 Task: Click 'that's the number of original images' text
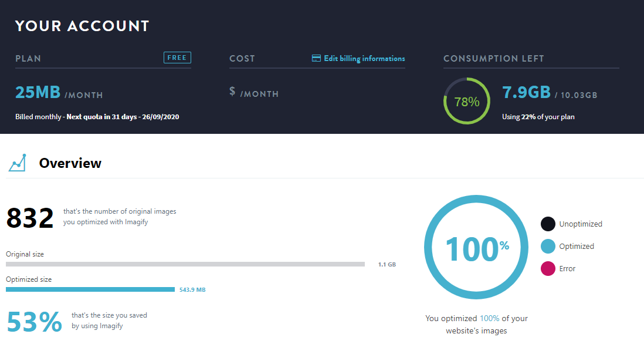pos(120,211)
